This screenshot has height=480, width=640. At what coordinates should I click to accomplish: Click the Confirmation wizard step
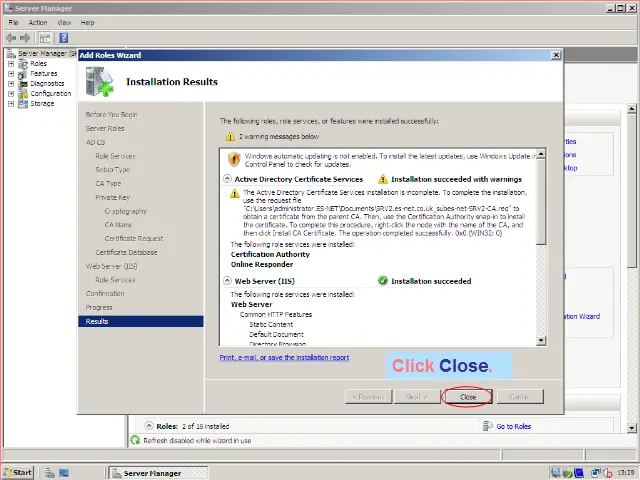[105, 294]
